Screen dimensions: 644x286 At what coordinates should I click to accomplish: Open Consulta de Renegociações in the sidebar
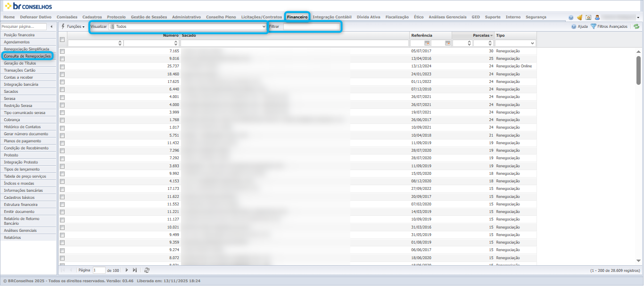click(27, 56)
